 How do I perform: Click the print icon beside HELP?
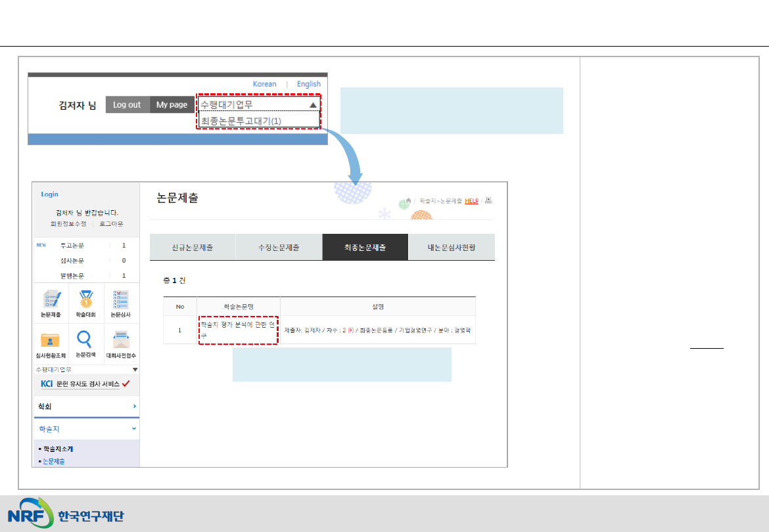point(488,201)
